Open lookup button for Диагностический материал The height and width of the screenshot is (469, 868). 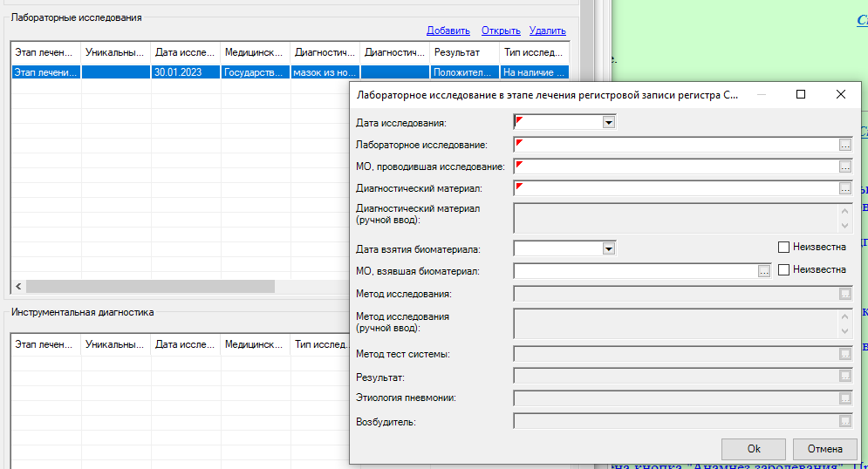click(844, 188)
